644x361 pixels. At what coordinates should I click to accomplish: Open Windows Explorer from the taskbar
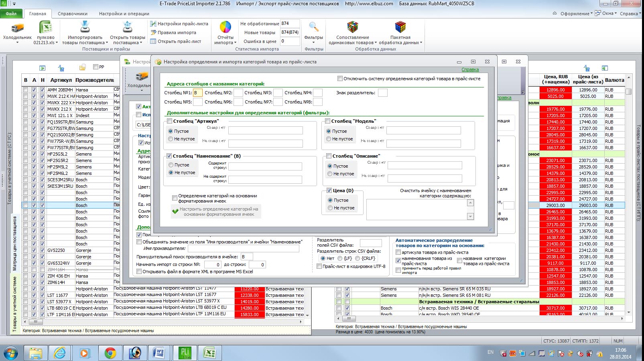(x=35, y=353)
